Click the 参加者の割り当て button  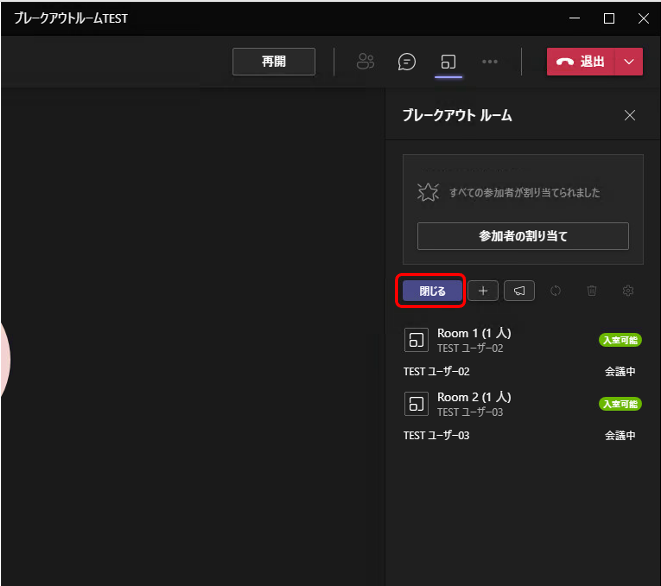523,236
